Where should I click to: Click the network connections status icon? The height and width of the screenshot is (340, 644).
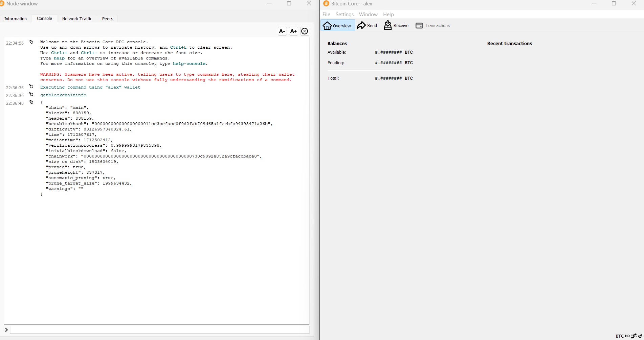[x=634, y=336]
